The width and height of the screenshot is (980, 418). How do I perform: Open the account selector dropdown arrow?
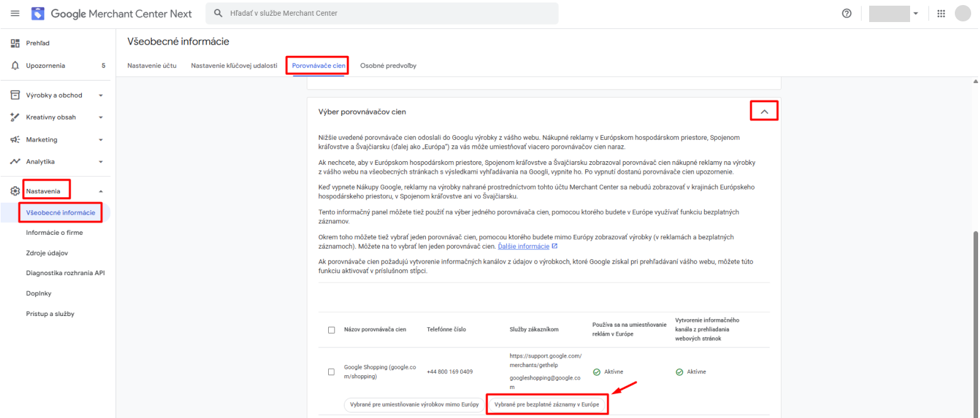(x=915, y=13)
